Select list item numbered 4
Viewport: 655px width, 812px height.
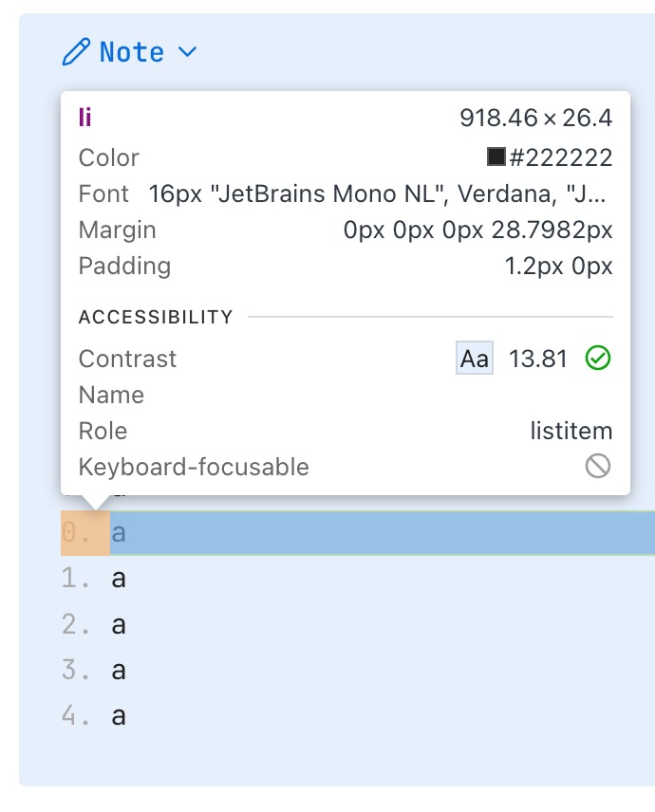coord(119,716)
